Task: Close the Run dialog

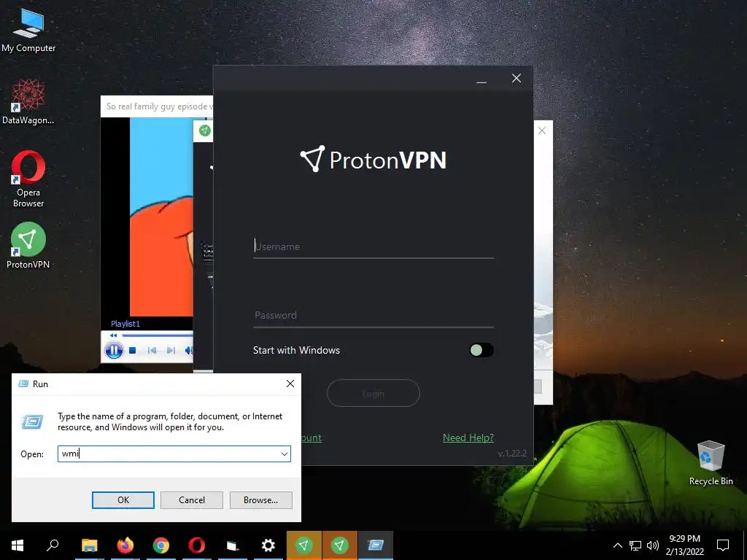Action: tap(290, 384)
